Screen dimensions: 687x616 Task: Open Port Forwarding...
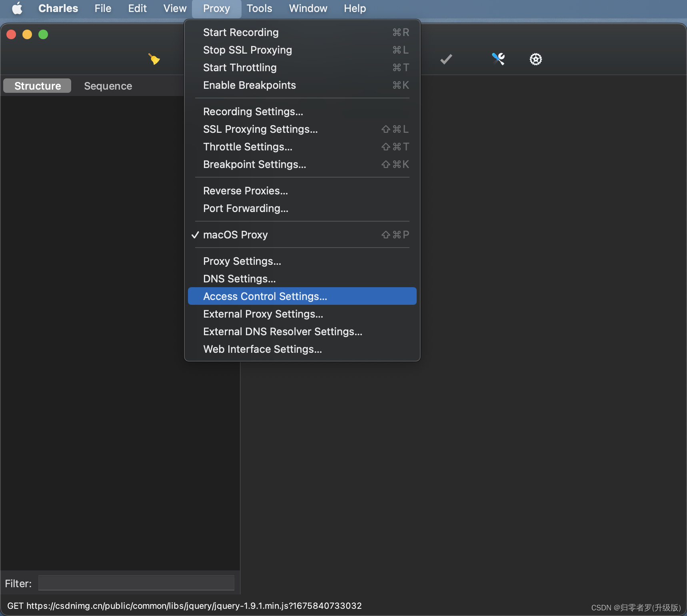[x=302, y=208]
